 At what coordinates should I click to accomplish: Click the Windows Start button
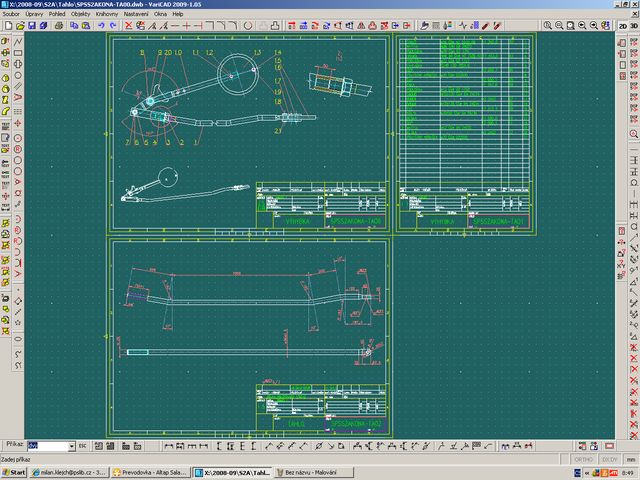[13, 473]
